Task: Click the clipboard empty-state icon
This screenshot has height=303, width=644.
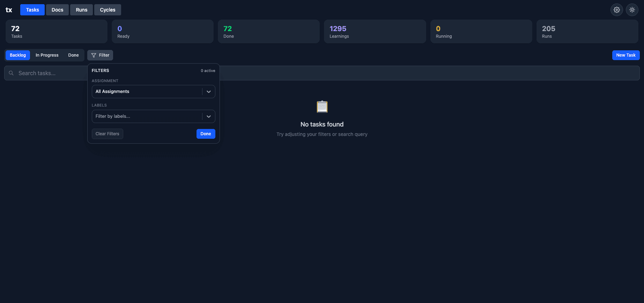Action: [322, 107]
